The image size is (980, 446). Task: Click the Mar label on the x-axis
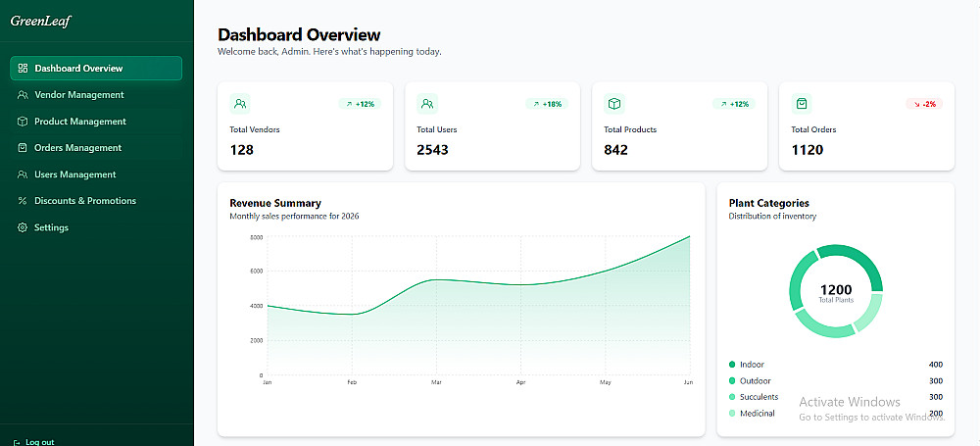[x=435, y=382]
